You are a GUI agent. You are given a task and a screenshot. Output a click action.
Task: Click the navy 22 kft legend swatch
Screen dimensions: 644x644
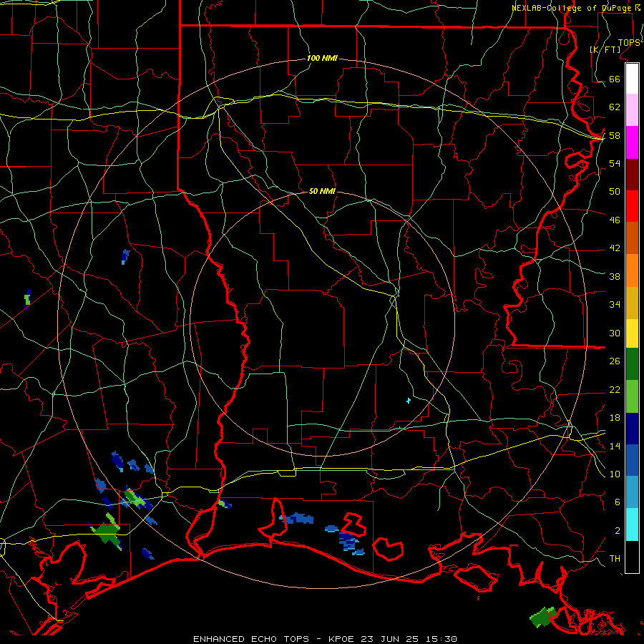click(x=632, y=429)
